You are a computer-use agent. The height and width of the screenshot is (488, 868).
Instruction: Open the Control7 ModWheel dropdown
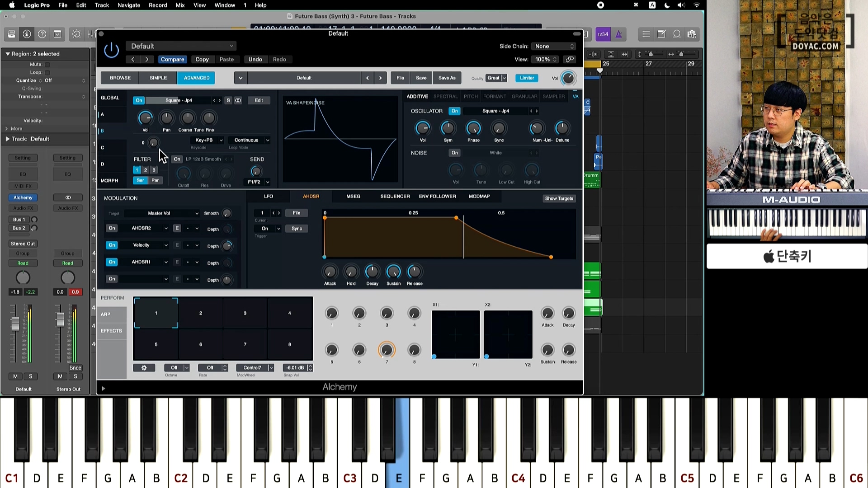pos(255,368)
